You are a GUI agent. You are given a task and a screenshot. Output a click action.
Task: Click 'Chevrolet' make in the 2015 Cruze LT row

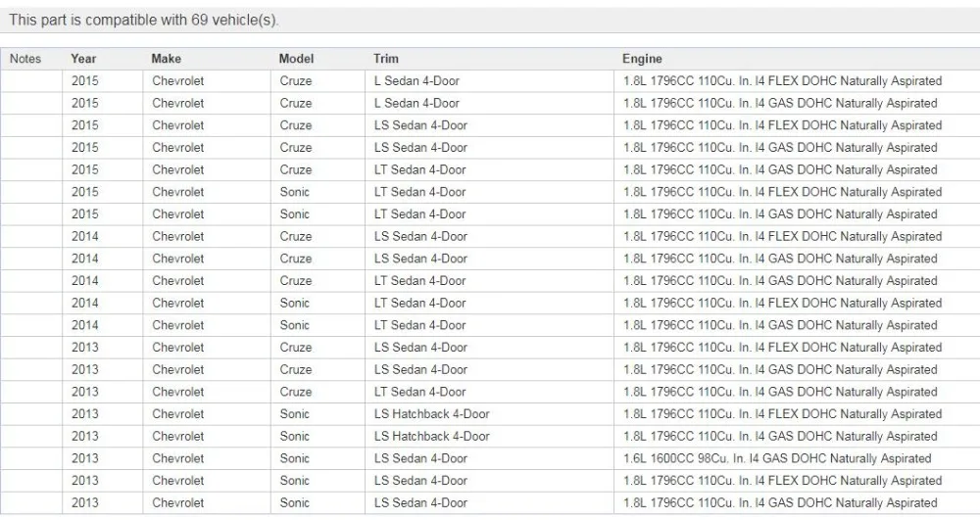click(178, 169)
